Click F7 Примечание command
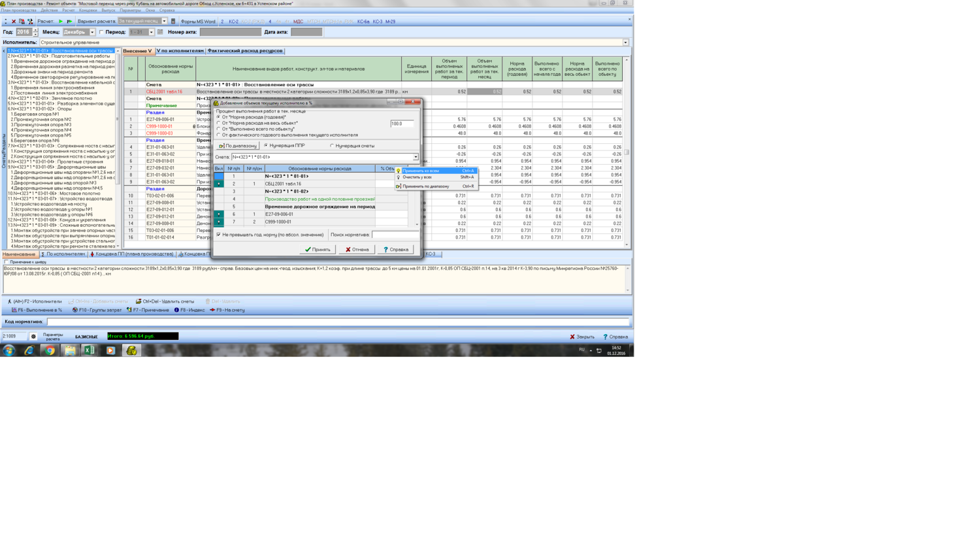Screen dimensions: 980x559 tap(148, 310)
